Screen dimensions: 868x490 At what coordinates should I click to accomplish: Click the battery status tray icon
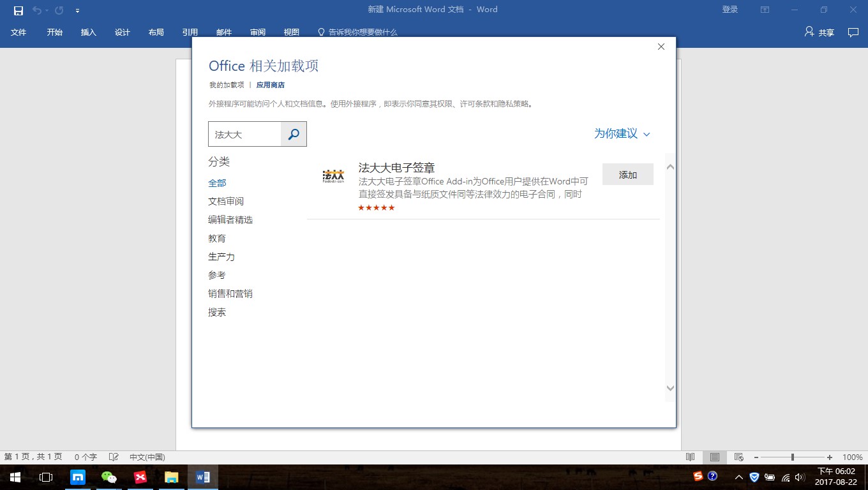click(x=770, y=477)
